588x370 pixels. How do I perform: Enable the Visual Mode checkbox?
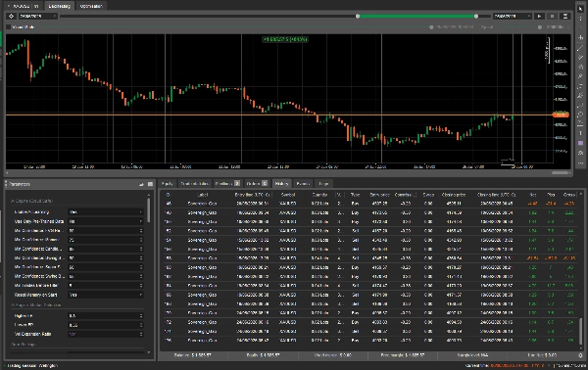click(8, 27)
